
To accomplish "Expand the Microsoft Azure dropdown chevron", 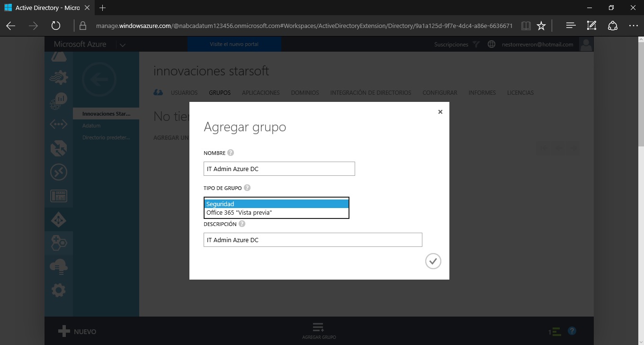I will point(122,45).
